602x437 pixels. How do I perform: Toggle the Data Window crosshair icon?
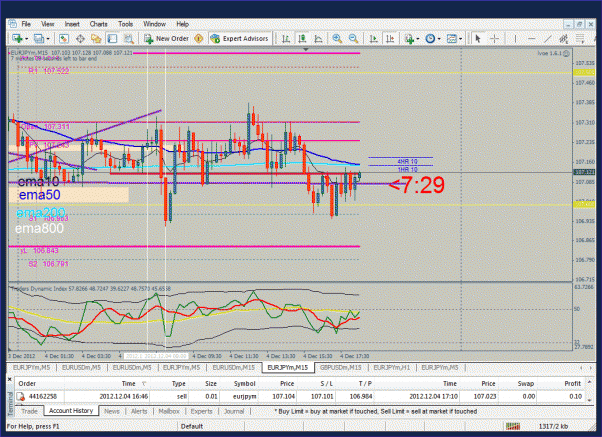[80, 38]
